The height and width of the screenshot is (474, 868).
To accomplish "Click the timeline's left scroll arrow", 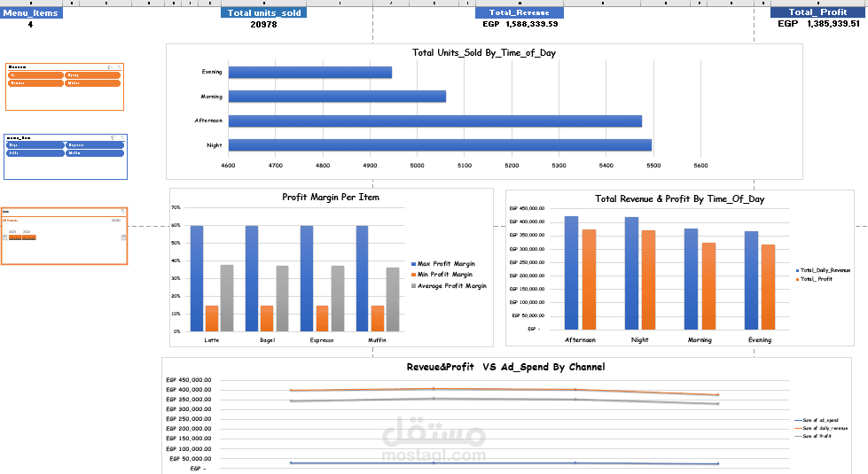I will pyautogui.click(x=5, y=237).
